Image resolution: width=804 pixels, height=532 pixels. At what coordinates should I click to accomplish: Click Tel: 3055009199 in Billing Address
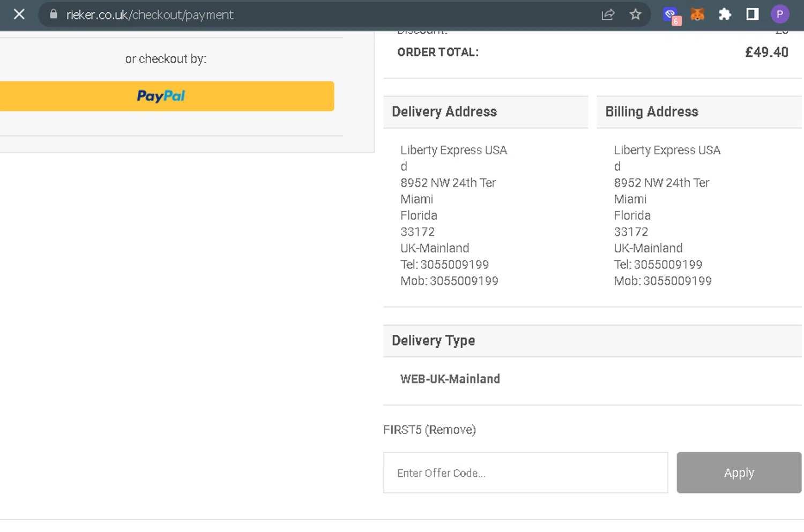tap(658, 265)
